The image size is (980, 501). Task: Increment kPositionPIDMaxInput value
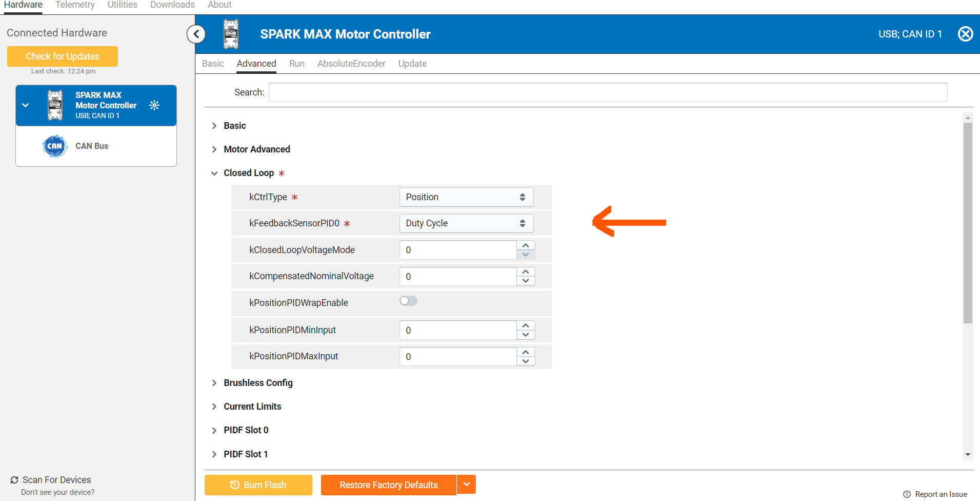coord(526,352)
